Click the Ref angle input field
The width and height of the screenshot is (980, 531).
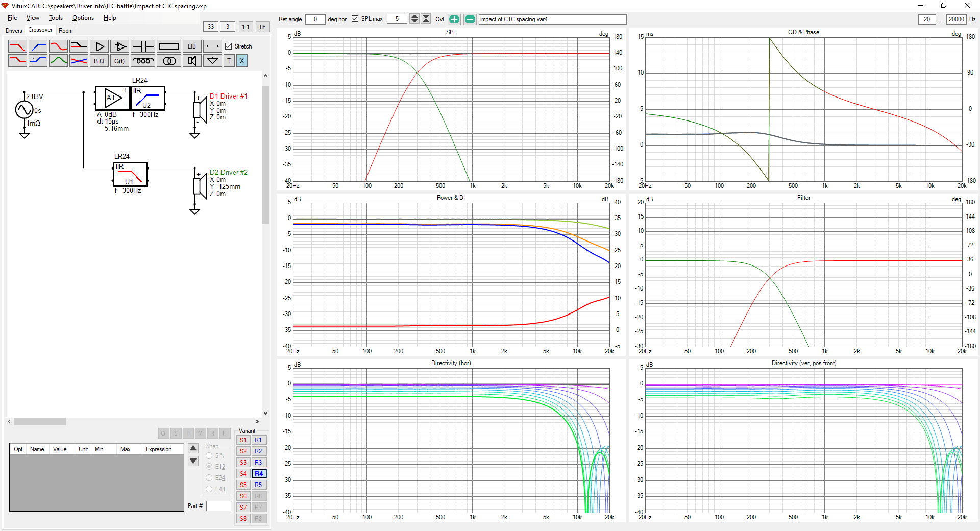click(315, 19)
